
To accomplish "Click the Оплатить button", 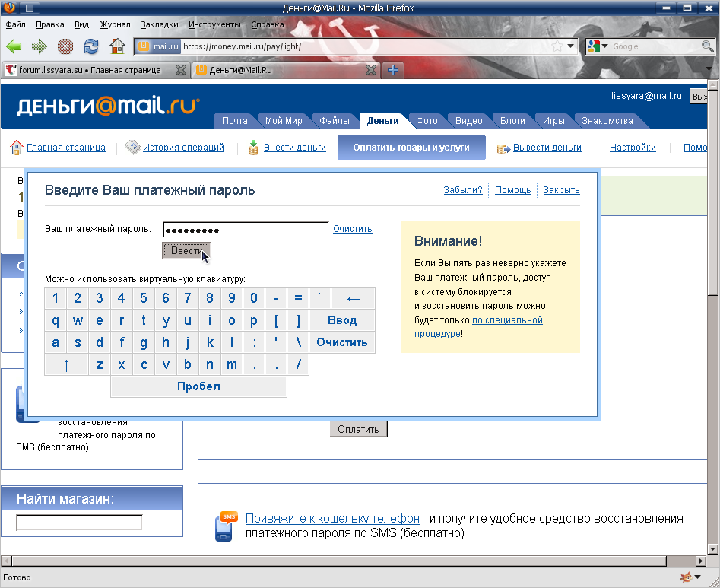I will point(358,429).
